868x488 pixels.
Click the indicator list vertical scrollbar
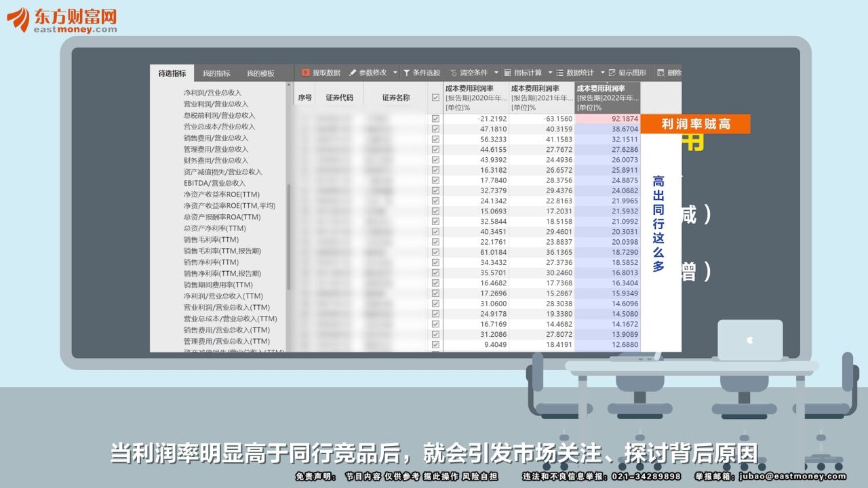tap(289, 237)
